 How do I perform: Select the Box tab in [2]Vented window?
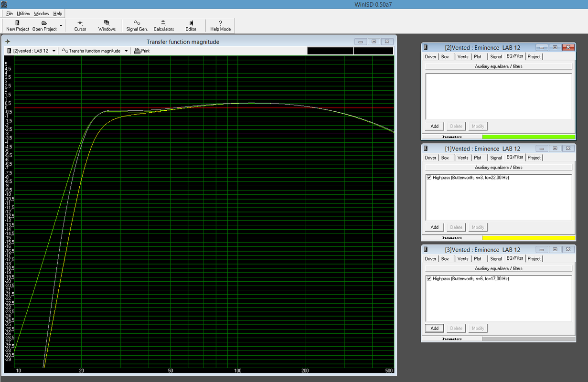click(x=445, y=57)
